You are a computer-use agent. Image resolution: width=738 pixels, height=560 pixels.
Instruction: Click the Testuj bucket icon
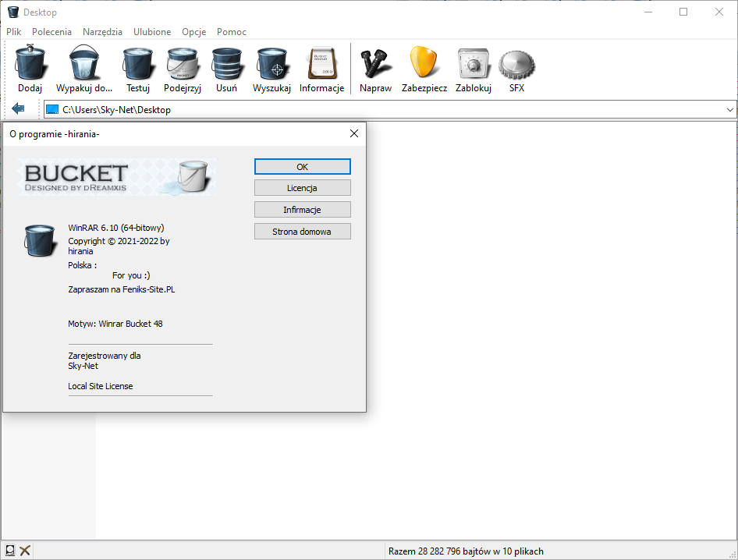(138, 62)
